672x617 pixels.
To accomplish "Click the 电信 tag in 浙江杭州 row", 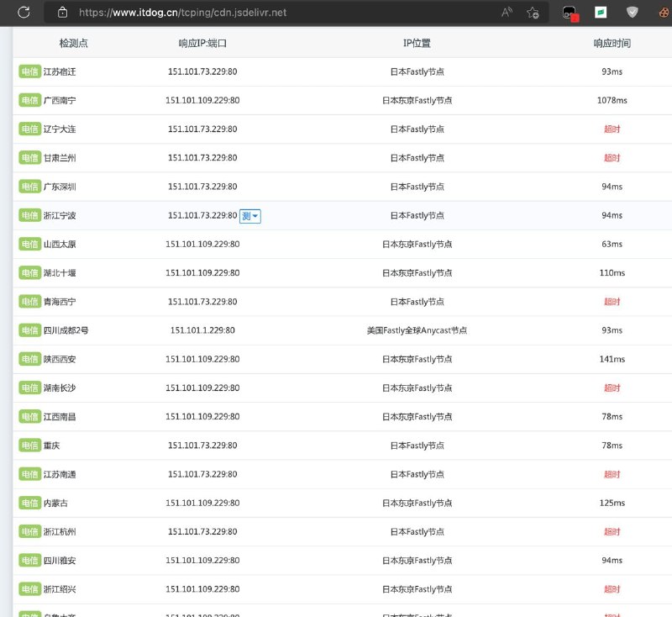I will (29, 531).
